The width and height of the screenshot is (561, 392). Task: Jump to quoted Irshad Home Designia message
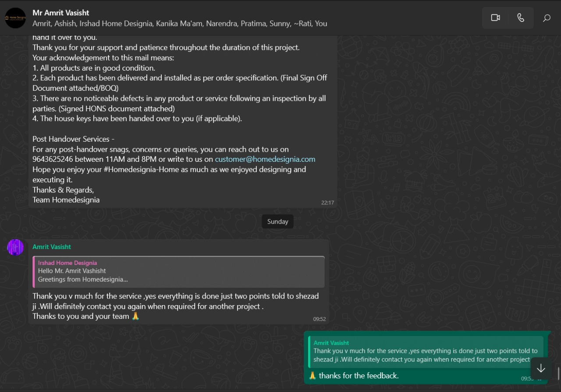coord(179,272)
